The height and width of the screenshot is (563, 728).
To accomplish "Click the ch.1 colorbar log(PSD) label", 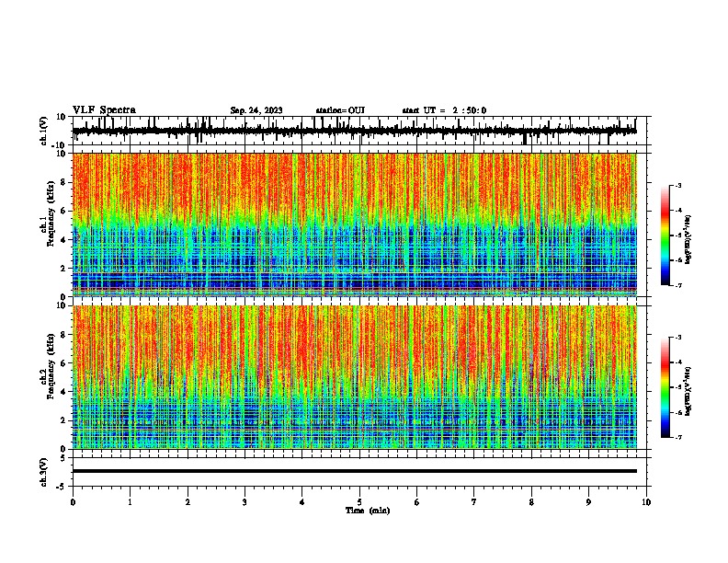I will [688, 239].
